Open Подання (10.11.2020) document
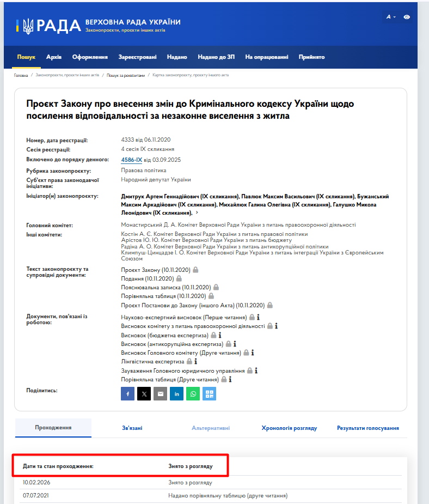429x504 pixels. (x=148, y=278)
